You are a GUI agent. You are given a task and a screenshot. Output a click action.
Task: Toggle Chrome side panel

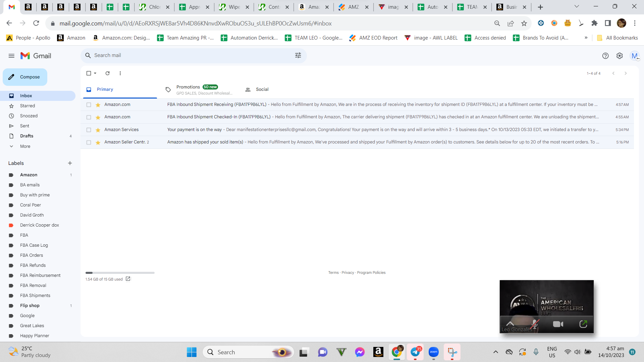click(x=608, y=23)
